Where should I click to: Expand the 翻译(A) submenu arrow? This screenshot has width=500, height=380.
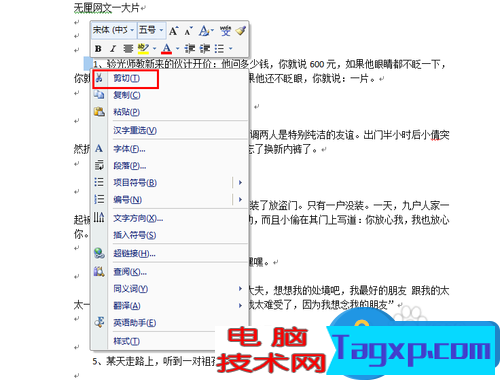(x=240, y=305)
